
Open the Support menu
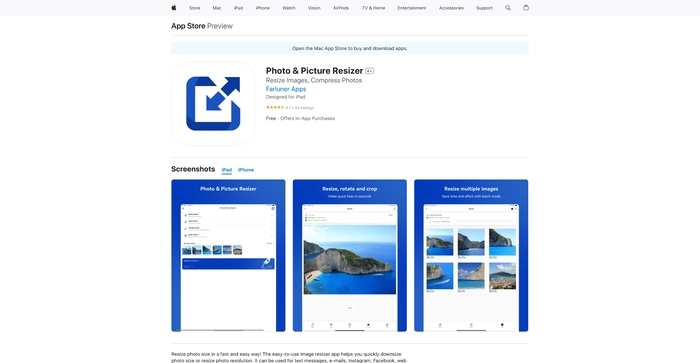tap(484, 8)
